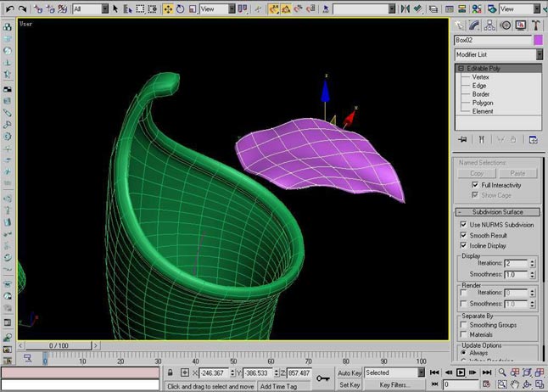Select Polygon sub-object level

point(483,103)
